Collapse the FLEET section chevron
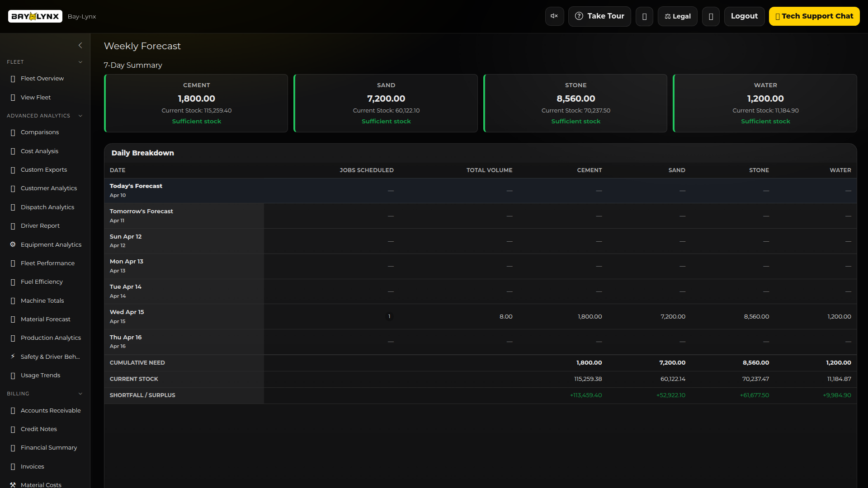The image size is (868, 488). 80,62
